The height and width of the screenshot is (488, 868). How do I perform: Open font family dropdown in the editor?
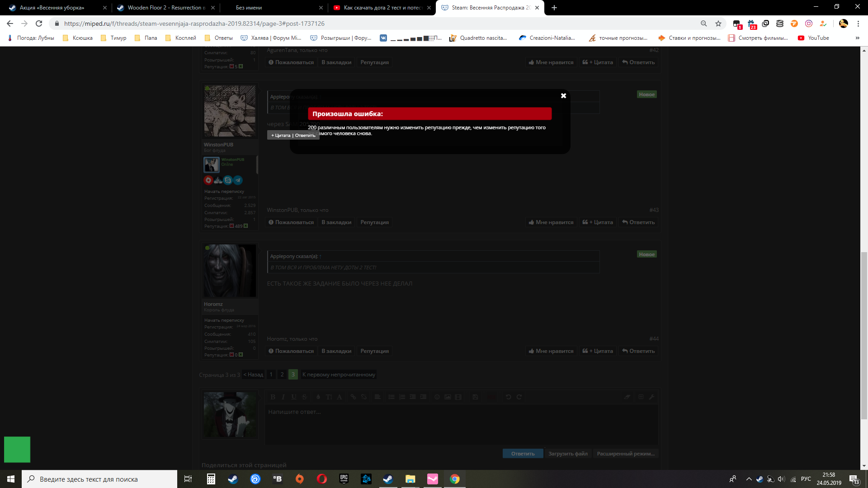(340, 397)
